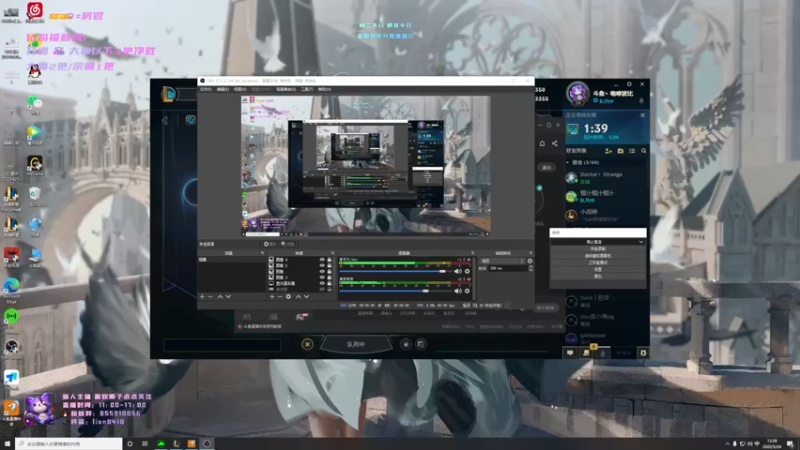Mute the desktop audio speaker icon

(x=458, y=271)
